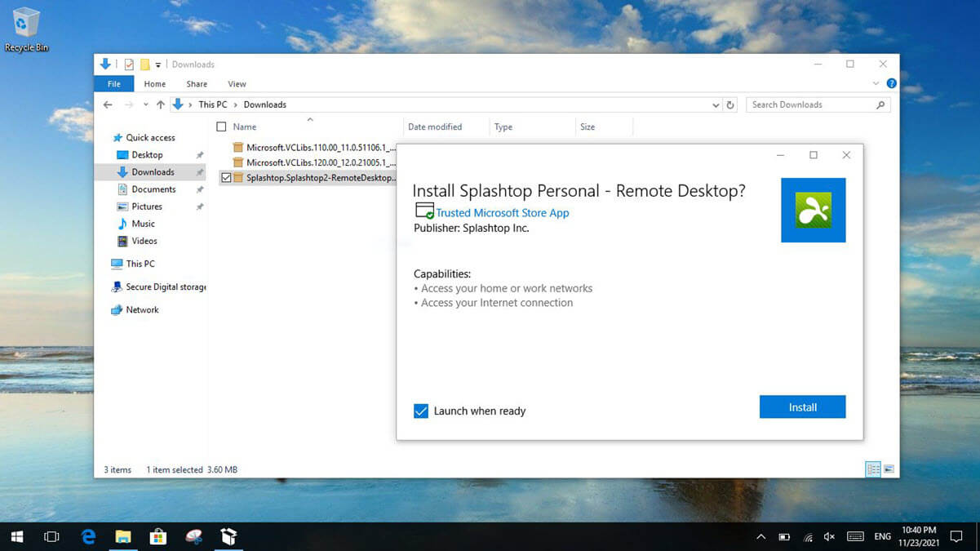Switch to the Home ribbon tab

click(155, 84)
